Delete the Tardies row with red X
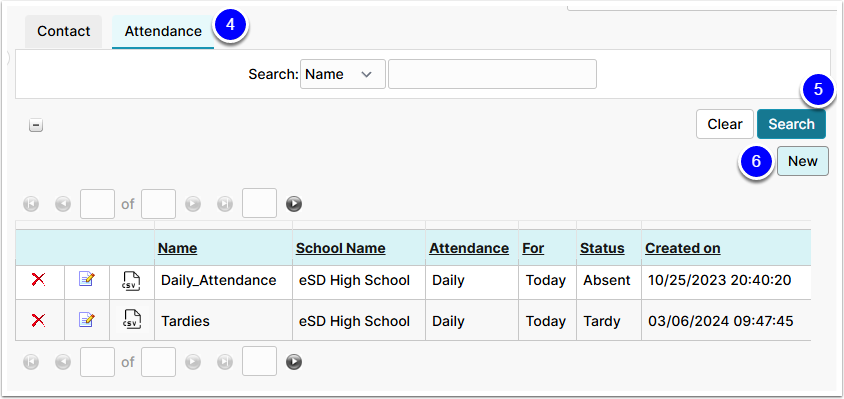Viewport: 844px width, 399px height. click(x=38, y=321)
